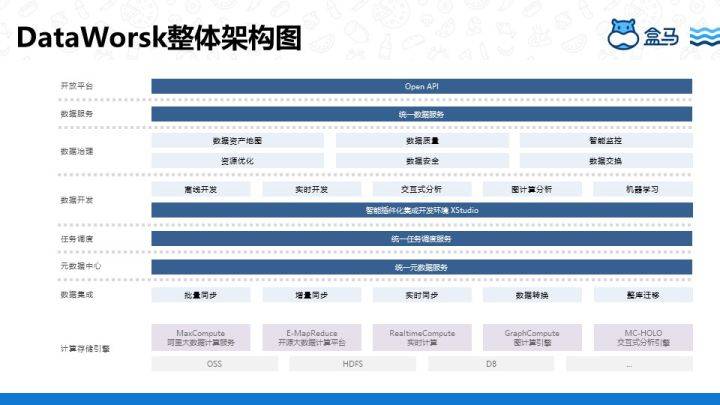Select the 数据转换 box

(531, 295)
